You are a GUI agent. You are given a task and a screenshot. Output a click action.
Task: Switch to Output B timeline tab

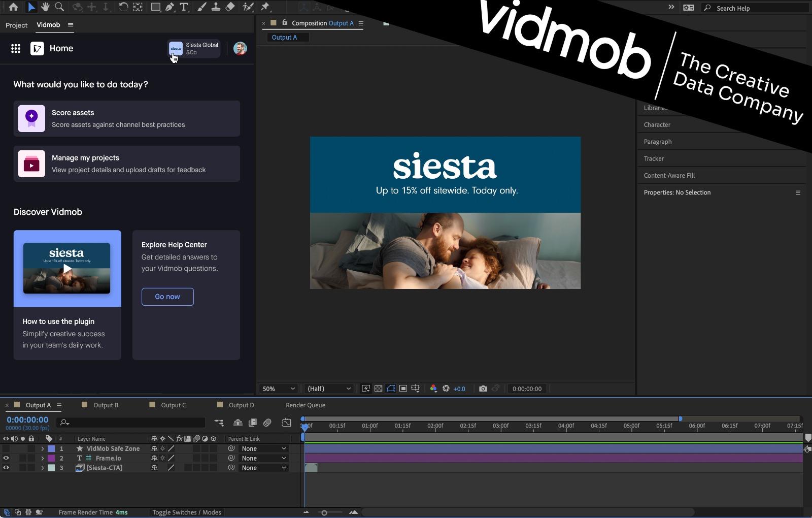106,405
